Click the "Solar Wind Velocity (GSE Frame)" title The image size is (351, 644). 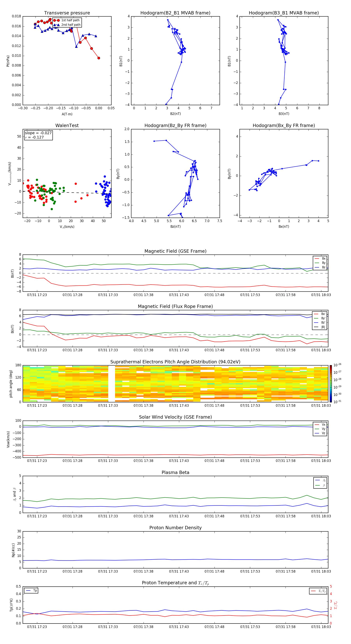[175, 417]
